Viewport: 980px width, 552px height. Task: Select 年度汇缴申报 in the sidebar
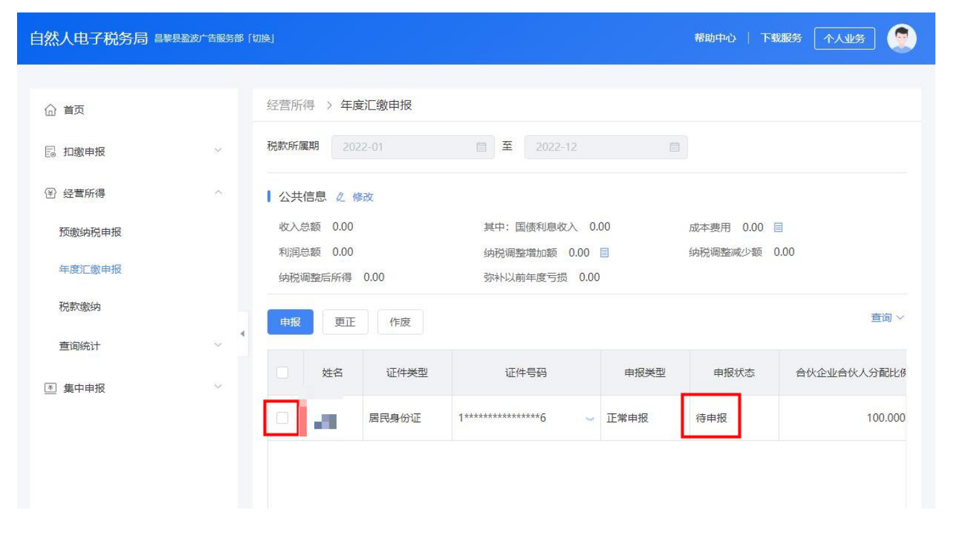click(x=91, y=270)
